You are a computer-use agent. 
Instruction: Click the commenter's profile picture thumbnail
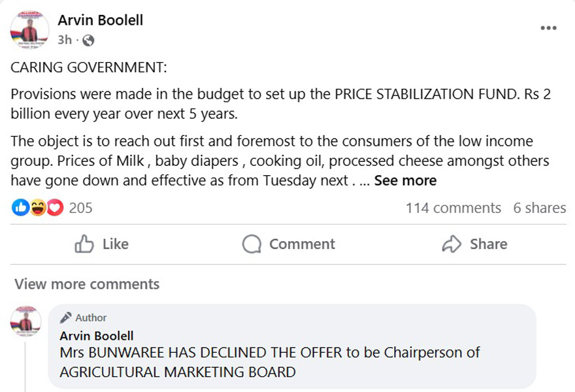25,321
